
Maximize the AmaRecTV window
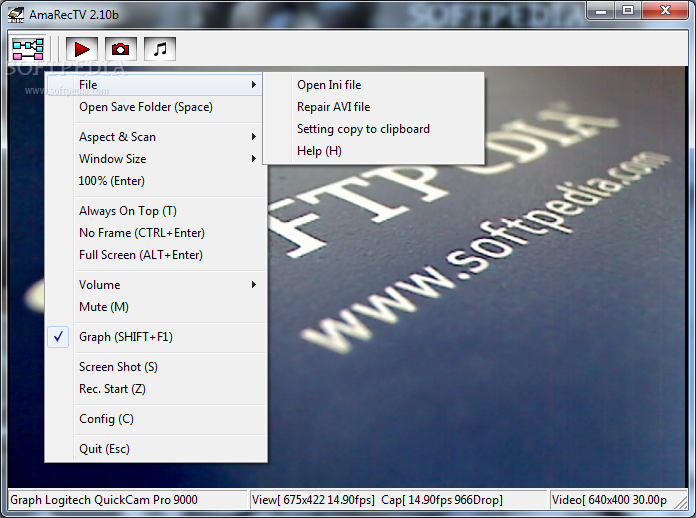628,11
